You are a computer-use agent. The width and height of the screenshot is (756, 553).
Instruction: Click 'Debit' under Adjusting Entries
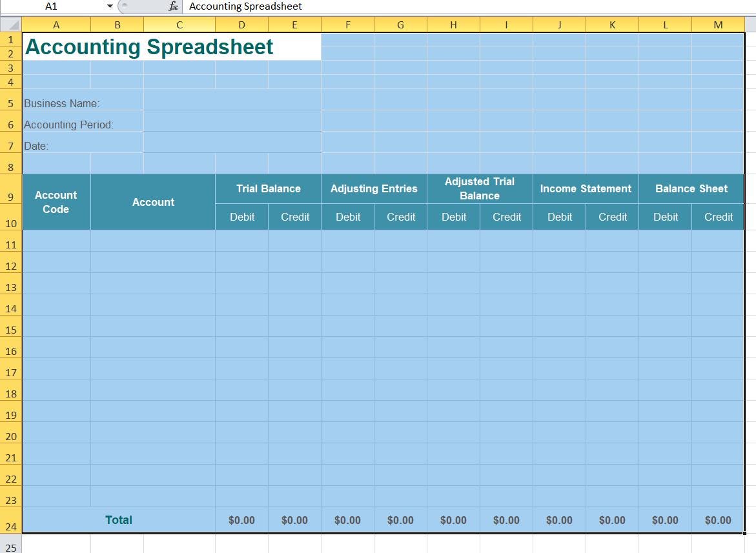pos(348,217)
